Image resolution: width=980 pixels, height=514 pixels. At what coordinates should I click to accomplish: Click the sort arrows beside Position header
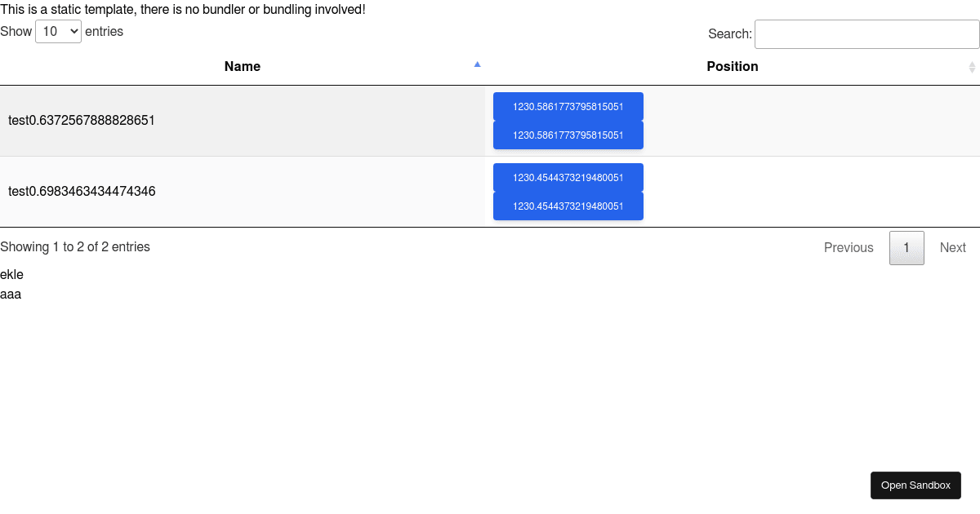(x=972, y=66)
